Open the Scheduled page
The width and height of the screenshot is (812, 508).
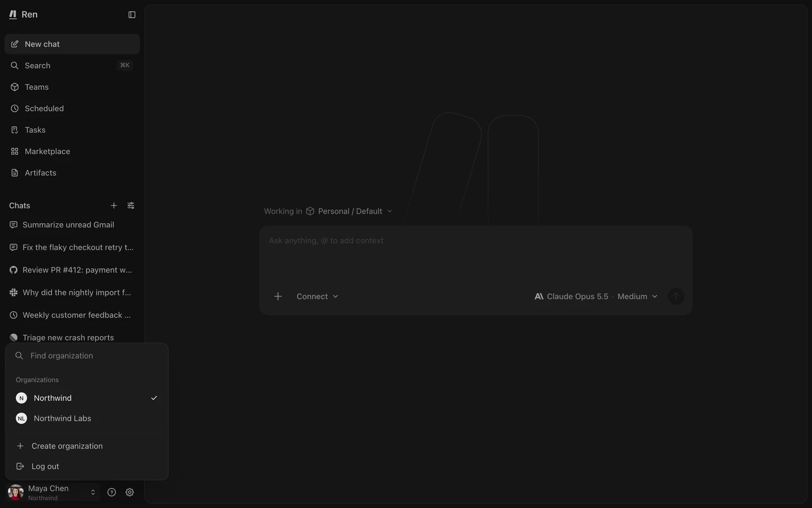(x=72, y=108)
